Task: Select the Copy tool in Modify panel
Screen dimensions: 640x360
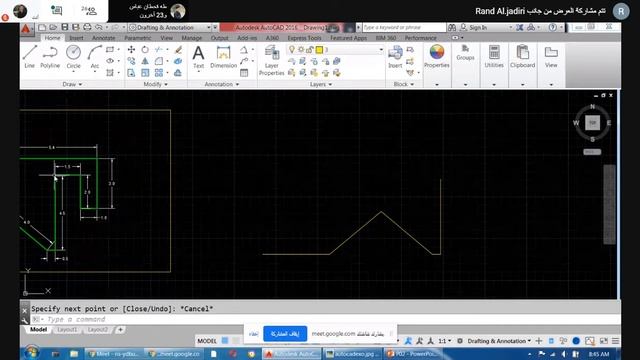Action: point(131,61)
